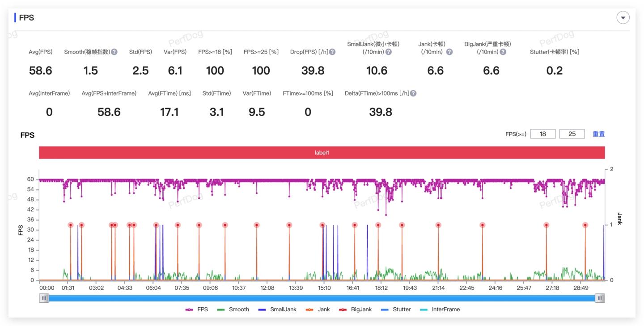644x326 pixels.
Task: Select the red label1 bar
Action: coord(322,153)
